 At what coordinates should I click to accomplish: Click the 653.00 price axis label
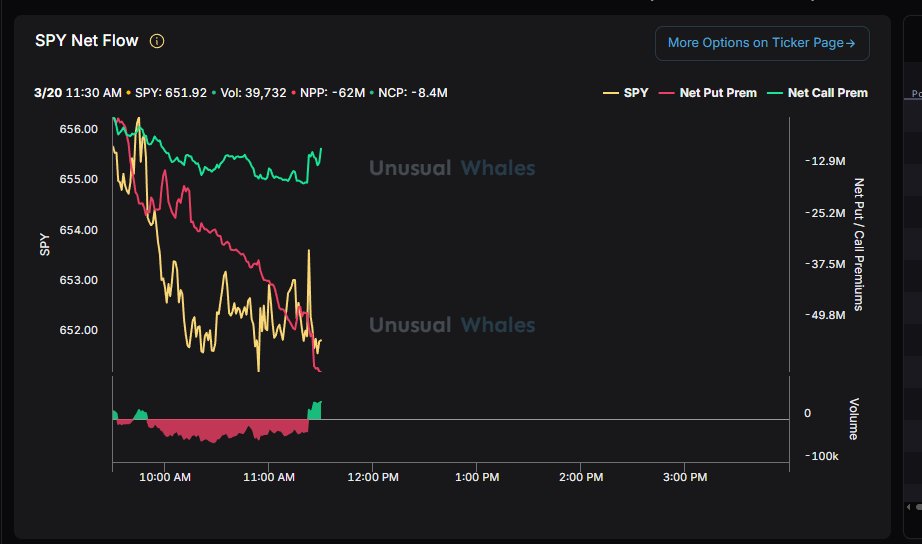coord(79,280)
